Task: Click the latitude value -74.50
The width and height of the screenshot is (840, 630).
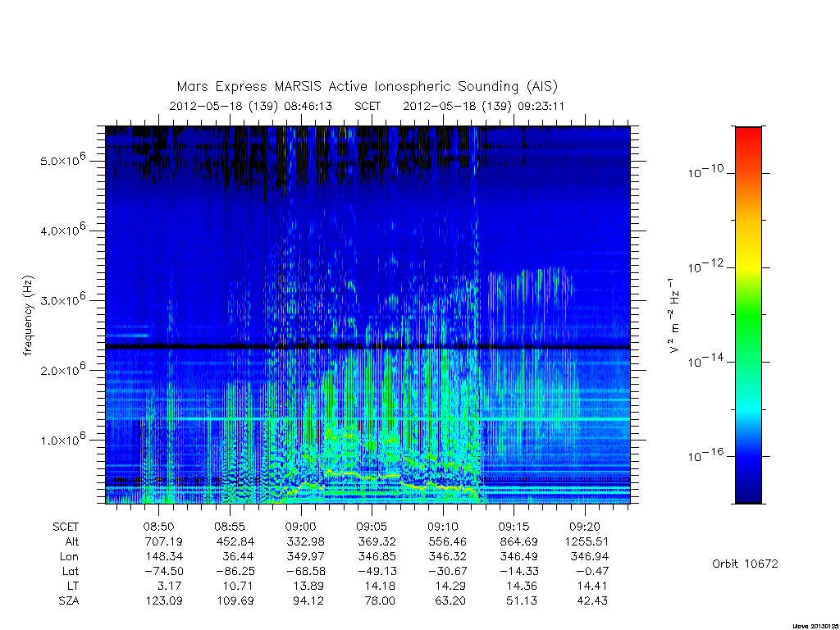Action: (x=164, y=572)
